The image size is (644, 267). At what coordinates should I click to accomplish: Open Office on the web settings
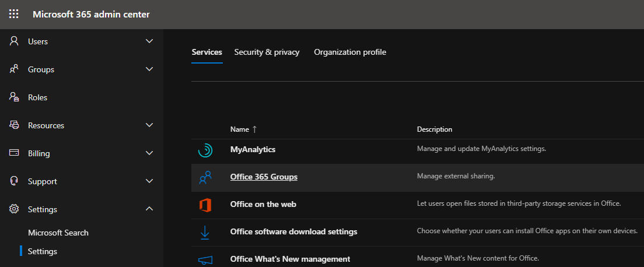[263, 204]
